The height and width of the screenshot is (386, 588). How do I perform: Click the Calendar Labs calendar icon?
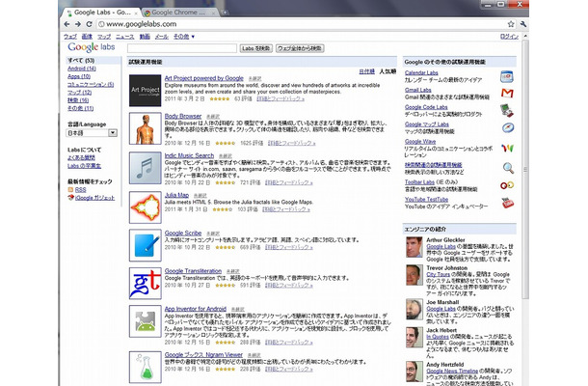(x=507, y=76)
